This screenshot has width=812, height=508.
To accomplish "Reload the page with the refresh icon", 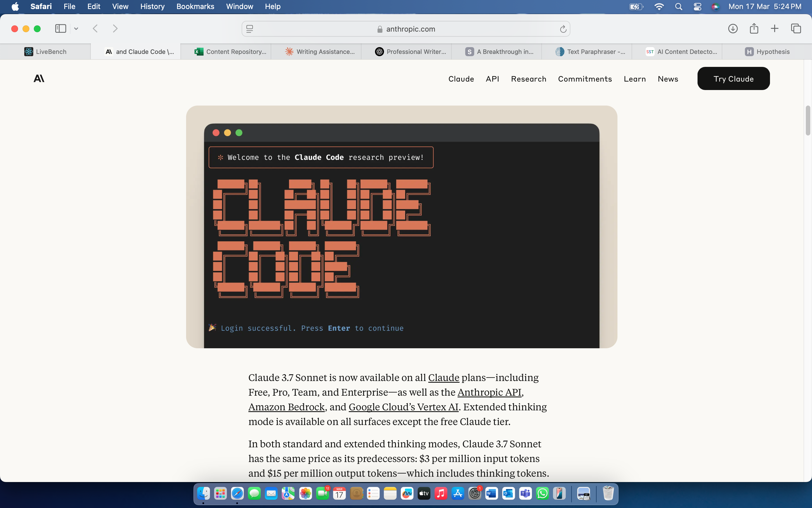I will pos(563,29).
